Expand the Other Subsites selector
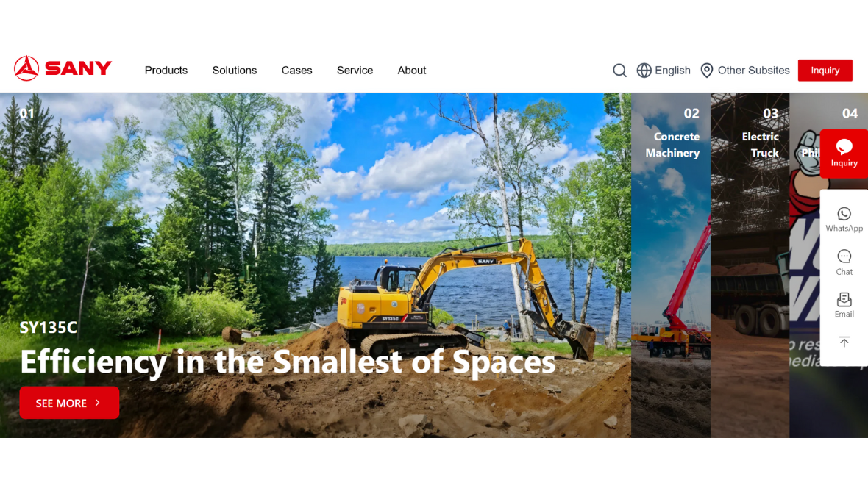The image size is (868, 488). pos(745,71)
